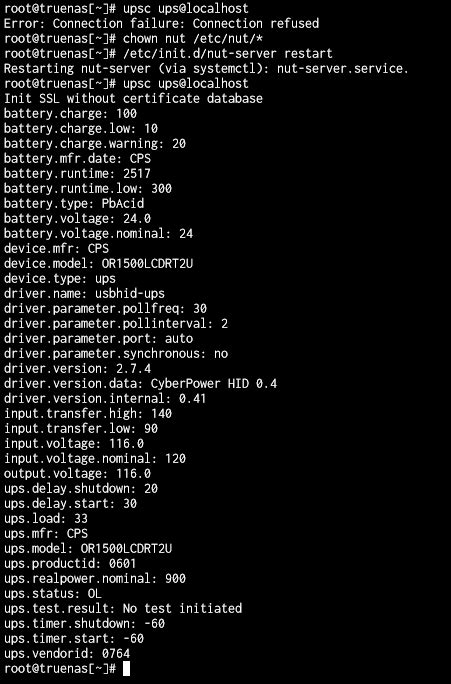Click the ups.status: OL line
The image size is (451, 684).
(x=52, y=594)
